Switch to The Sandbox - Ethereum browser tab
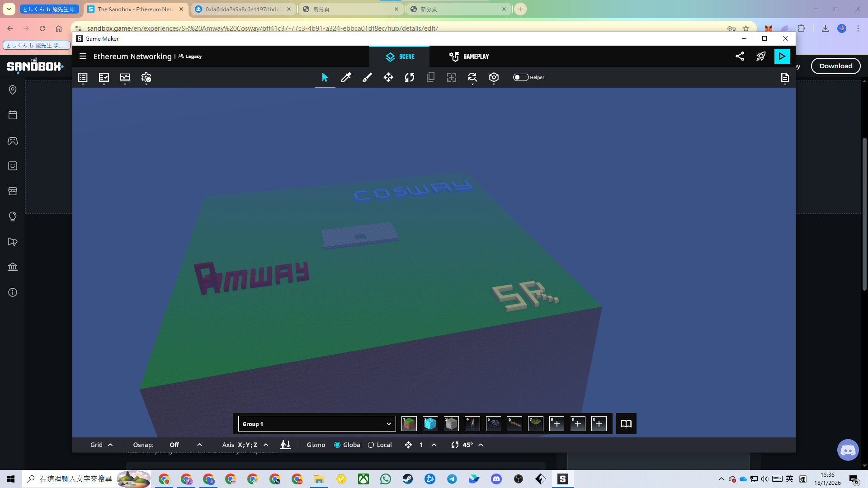Viewport: 868px width, 488px height. [135, 9]
